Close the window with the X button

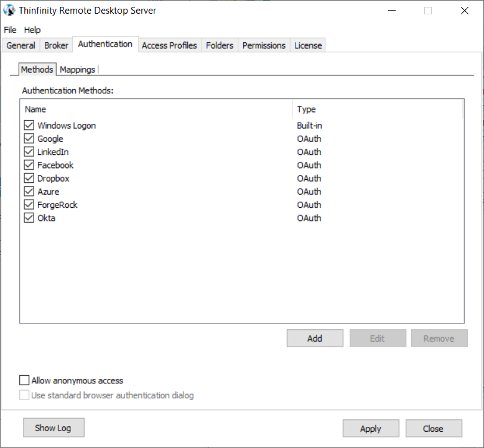click(x=464, y=11)
